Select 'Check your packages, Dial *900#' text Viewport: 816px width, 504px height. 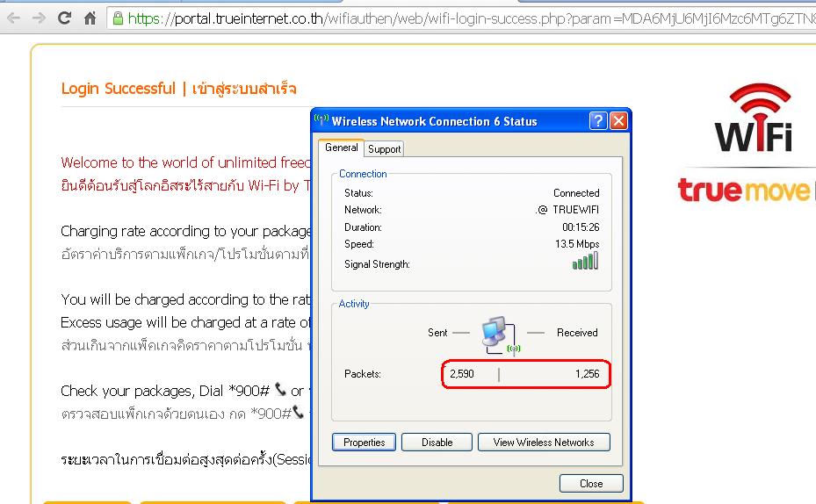[x=165, y=391]
